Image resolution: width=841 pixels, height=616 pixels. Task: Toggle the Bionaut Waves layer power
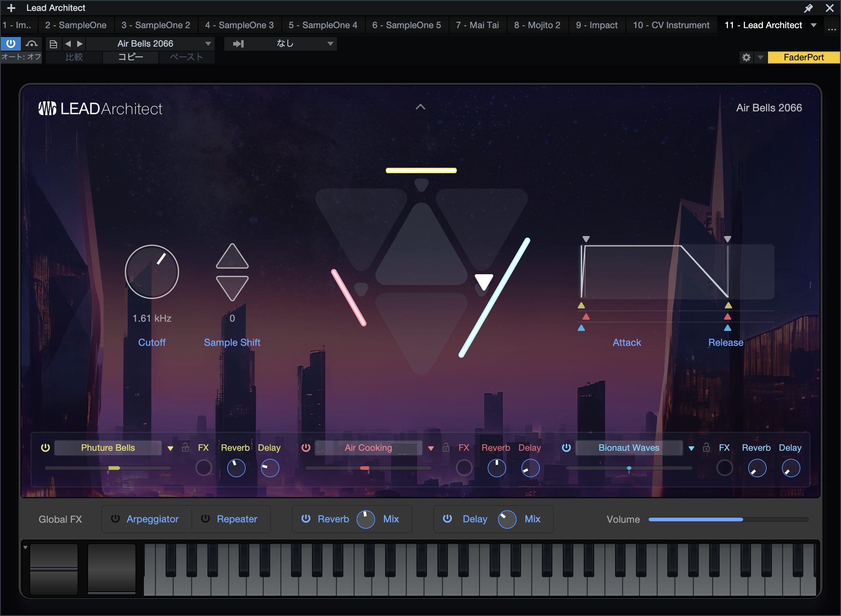(566, 448)
